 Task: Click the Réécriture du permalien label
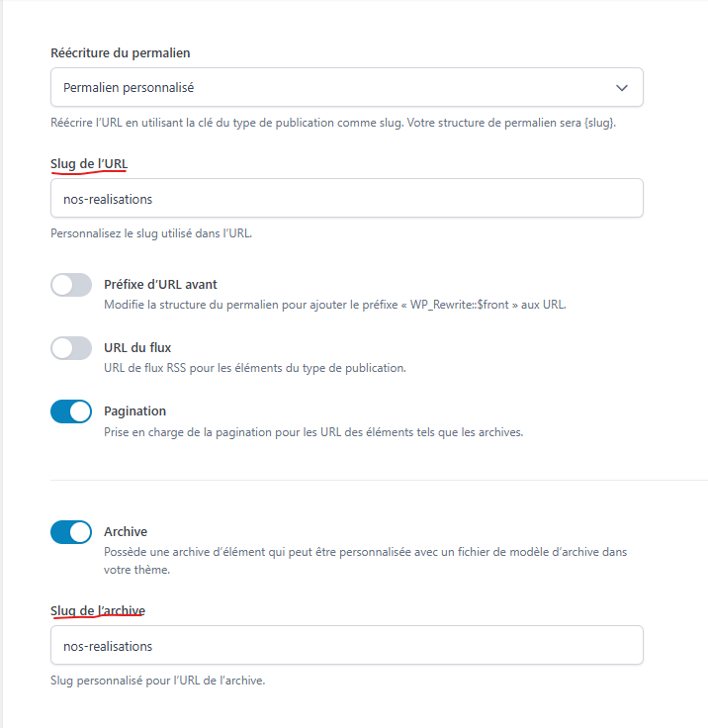121,53
